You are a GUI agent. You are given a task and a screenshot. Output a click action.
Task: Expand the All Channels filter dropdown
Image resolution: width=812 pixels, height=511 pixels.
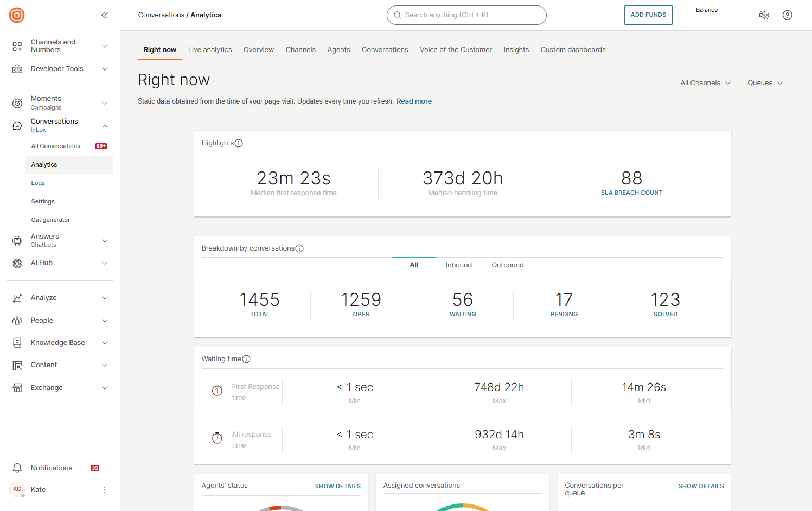click(x=705, y=83)
